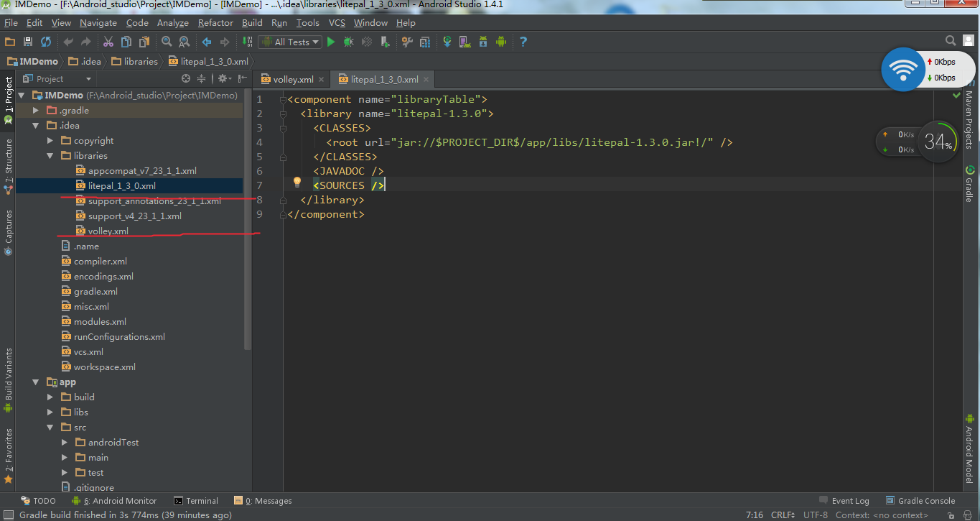980x521 pixels.
Task: Toggle the 2: Favorites side panel
Action: click(8, 456)
